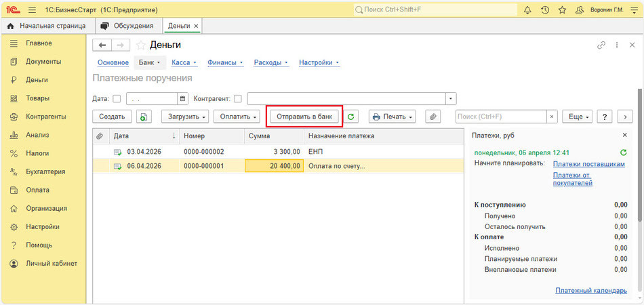The image size is (644, 305).
Task: Click the Отправить в банк button
Action: [304, 117]
